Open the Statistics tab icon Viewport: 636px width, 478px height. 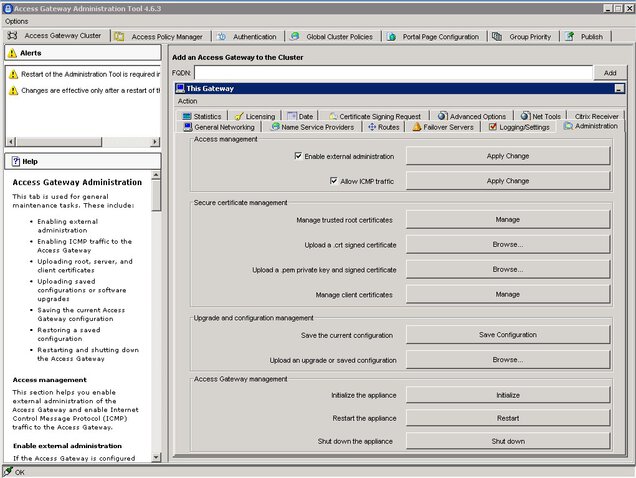(187, 116)
